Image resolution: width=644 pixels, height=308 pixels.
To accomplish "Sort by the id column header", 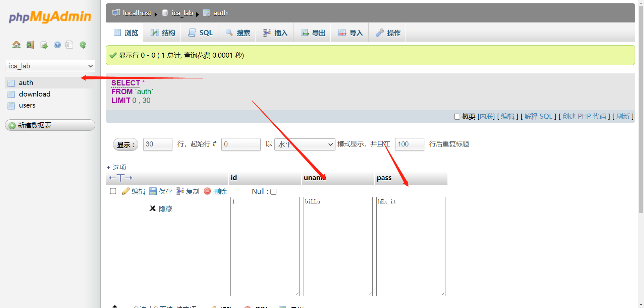I will click(234, 178).
